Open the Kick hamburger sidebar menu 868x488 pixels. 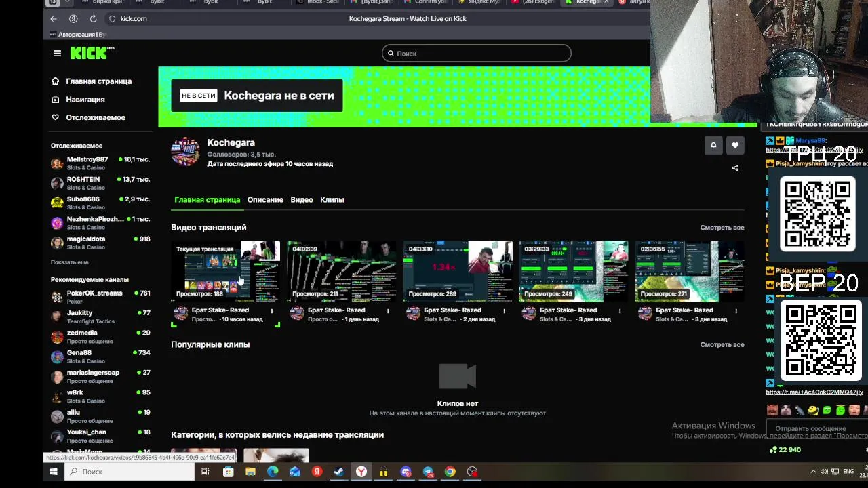point(57,53)
